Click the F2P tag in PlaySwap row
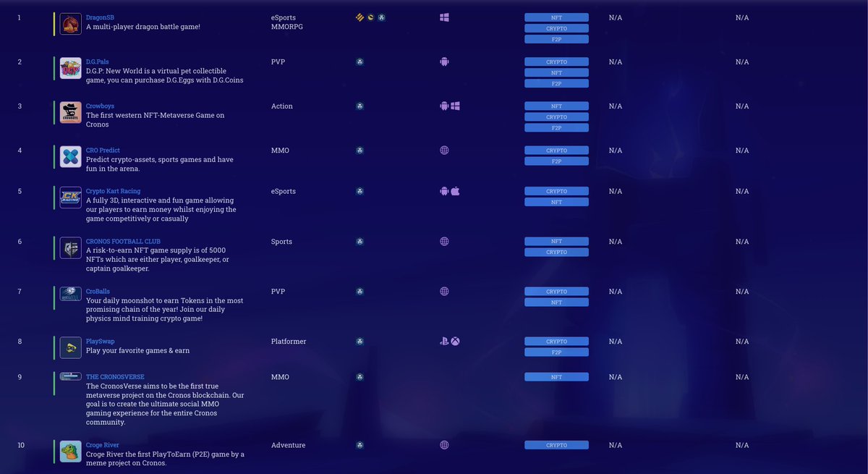This screenshot has width=868, height=474. [556, 352]
